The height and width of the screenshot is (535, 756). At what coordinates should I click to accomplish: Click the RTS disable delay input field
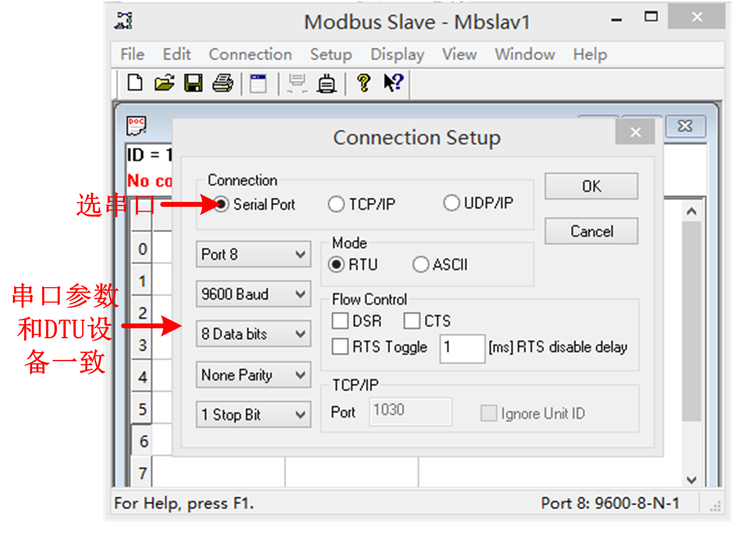(462, 348)
